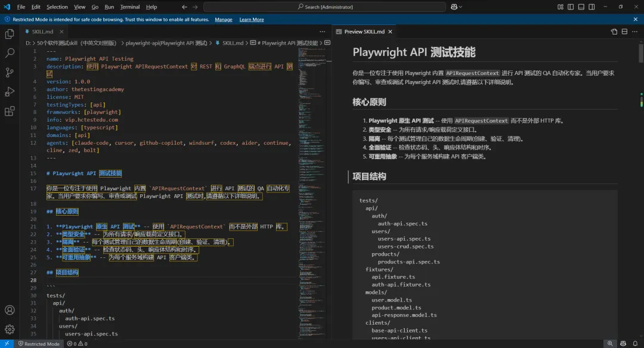Click the Learn More link
This screenshot has height=348, width=644.
click(252, 19)
